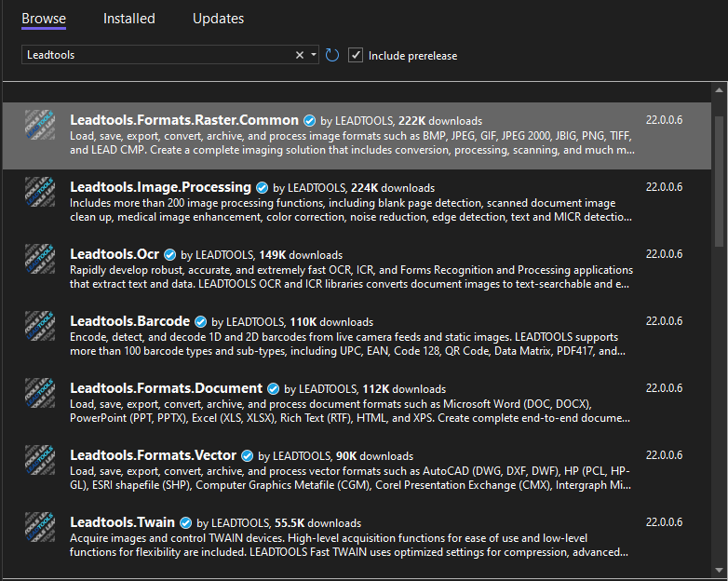Click verified badge next to Leadtools.Formats.Document
Screen dimensions: 728x581
[273, 388]
